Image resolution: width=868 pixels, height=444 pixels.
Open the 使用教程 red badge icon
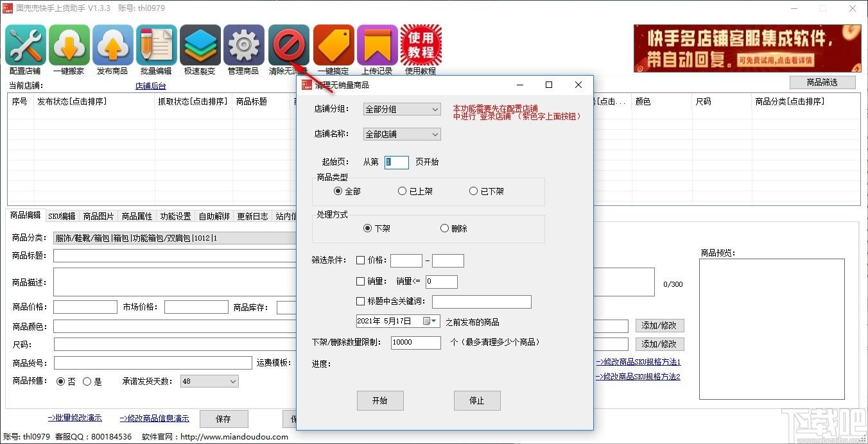point(421,46)
